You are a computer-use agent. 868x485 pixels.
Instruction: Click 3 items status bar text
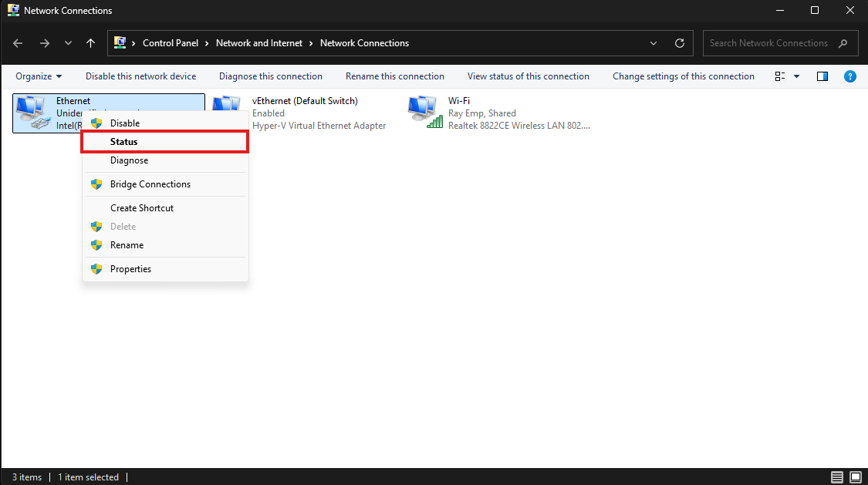point(27,477)
